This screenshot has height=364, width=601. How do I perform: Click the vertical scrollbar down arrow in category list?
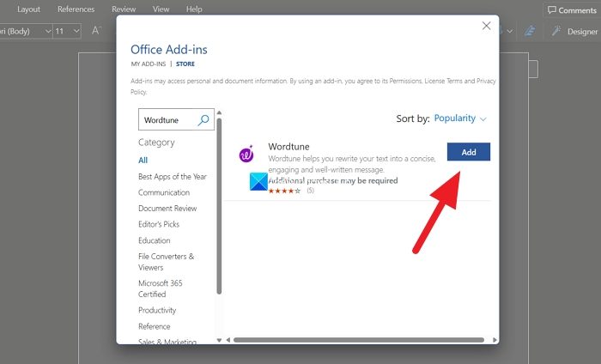pos(219,340)
